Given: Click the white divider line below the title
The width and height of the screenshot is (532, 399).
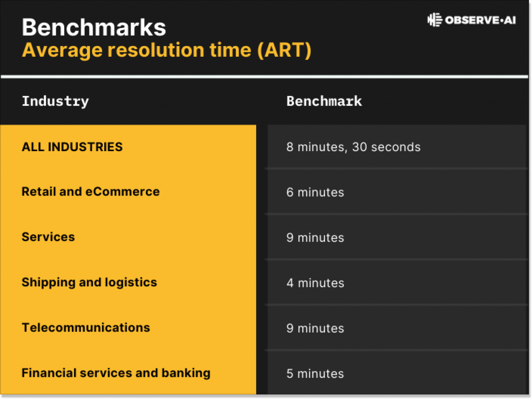Looking at the screenshot, I should [x=266, y=77].
